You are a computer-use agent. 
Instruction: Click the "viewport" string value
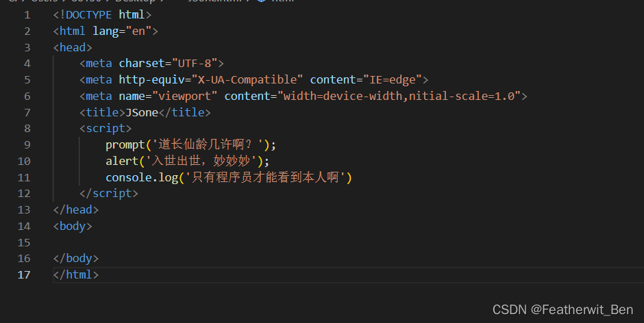click(184, 96)
